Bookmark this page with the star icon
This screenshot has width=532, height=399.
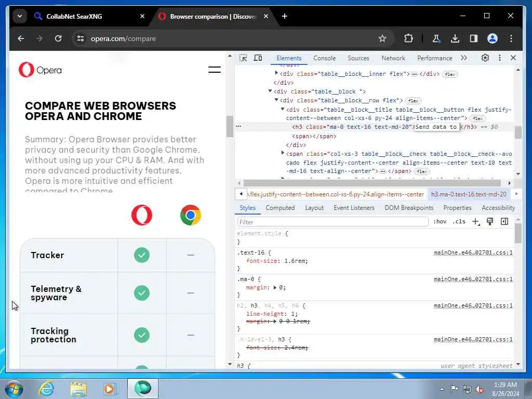point(382,38)
